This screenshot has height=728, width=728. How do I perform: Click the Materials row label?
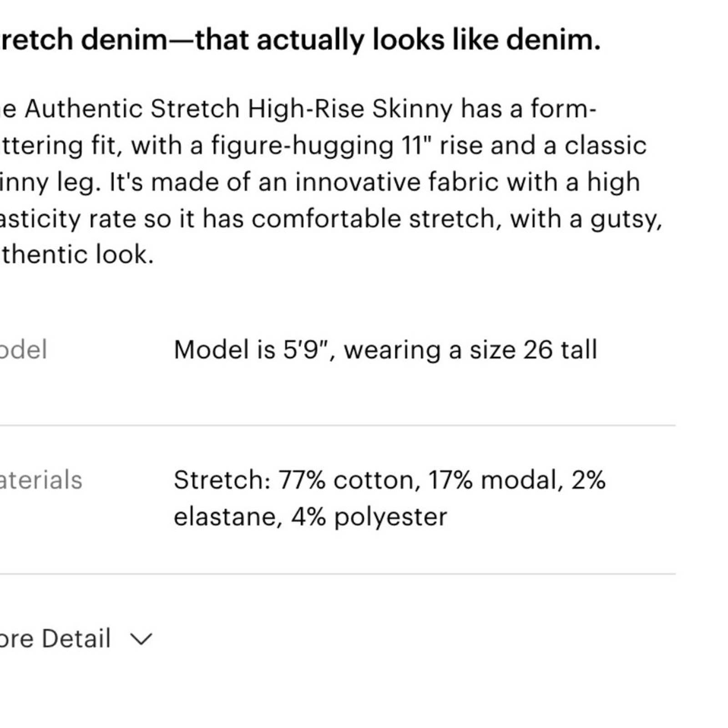tap(41, 480)
